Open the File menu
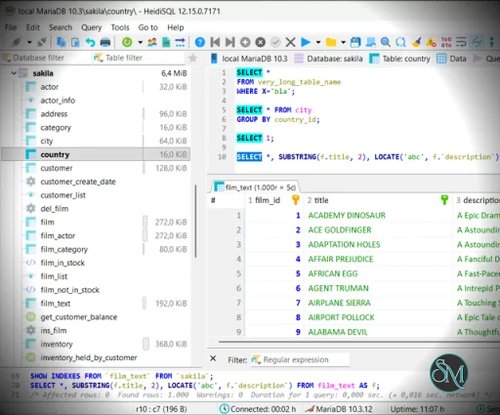Image resolution: width=500 pixels, height=415 pixels. tap(11, 27)
